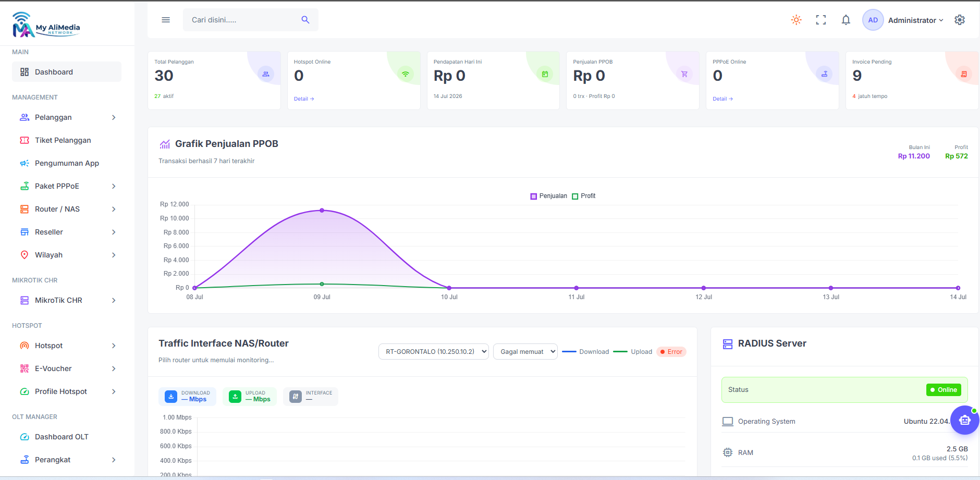Viewport: 980px width, 480px height.
Task: Expand E-Voucher submenu chevron
Action: point(114,368)
